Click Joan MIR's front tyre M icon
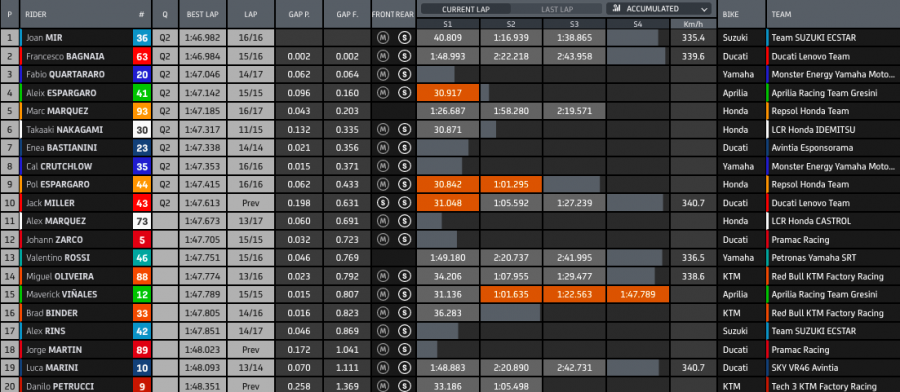 [382, 38]
